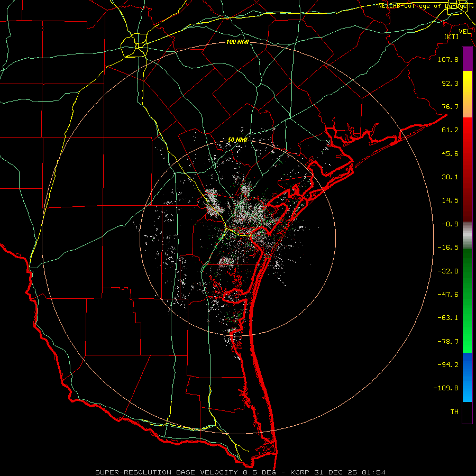Click the 100 NMI range ring label

pos(237,42)
